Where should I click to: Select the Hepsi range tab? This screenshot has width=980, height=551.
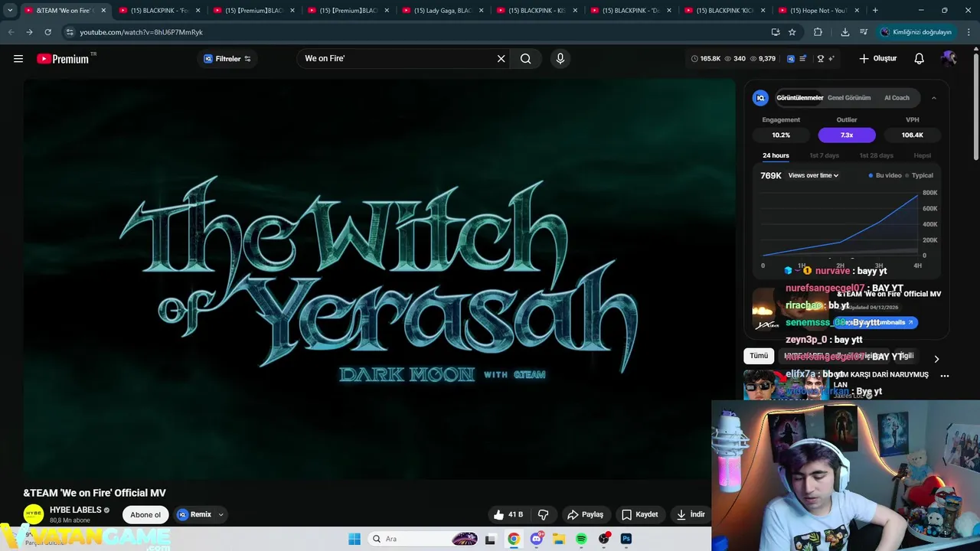click(x=923, y=155)
